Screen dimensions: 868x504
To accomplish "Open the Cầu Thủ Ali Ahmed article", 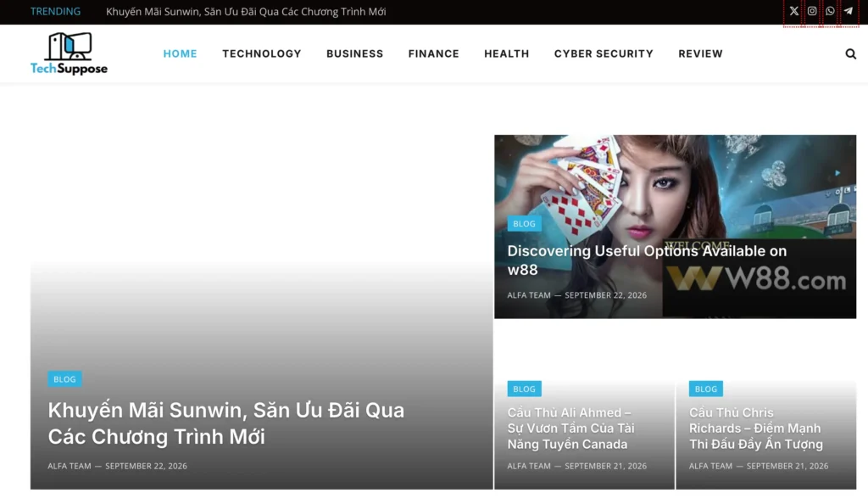I will (x=570, y=428).
